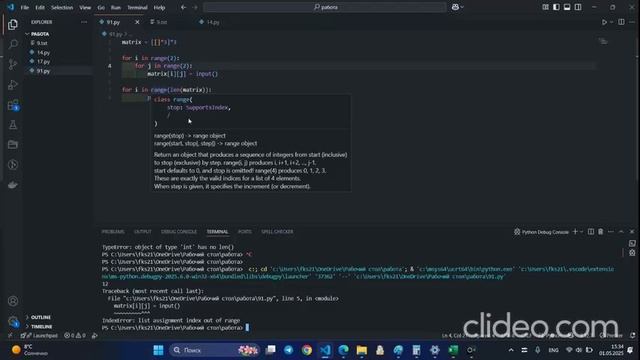Viewport: 640px width, 360px height.
Task: Open Chrome from the taskbar
Action: tap(307, 350)
